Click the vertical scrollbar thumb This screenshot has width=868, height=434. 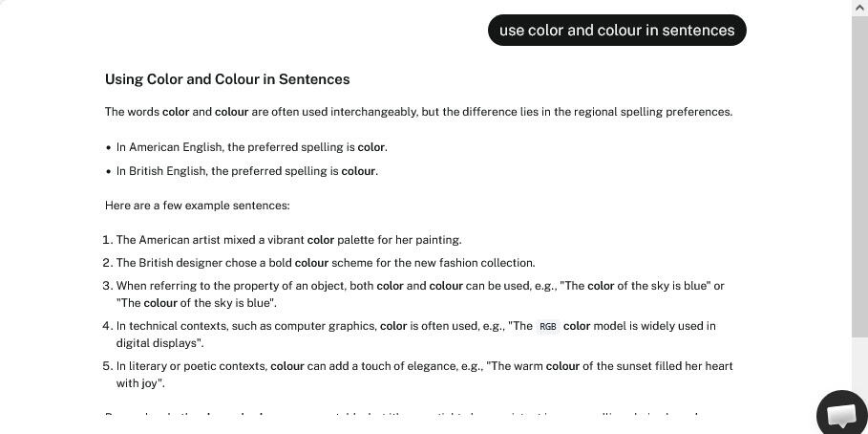pyautogui.click(x=859, y=172)
